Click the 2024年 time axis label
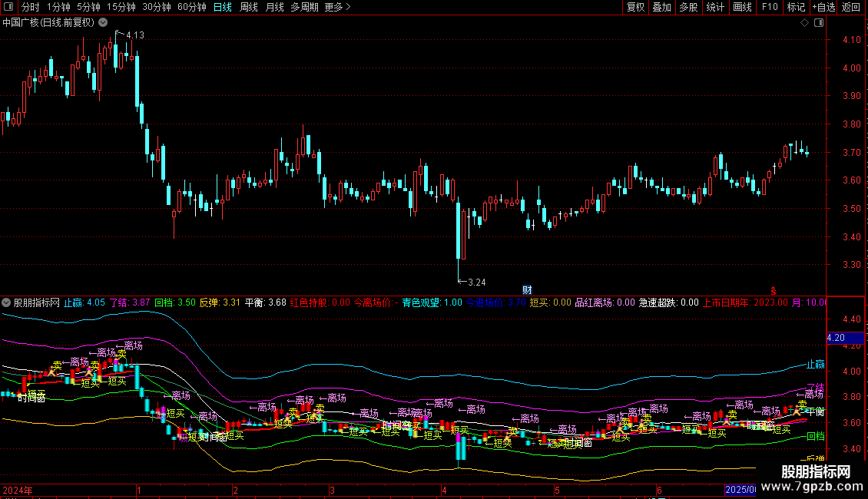868x499 pixels. (x=17, y=490)
